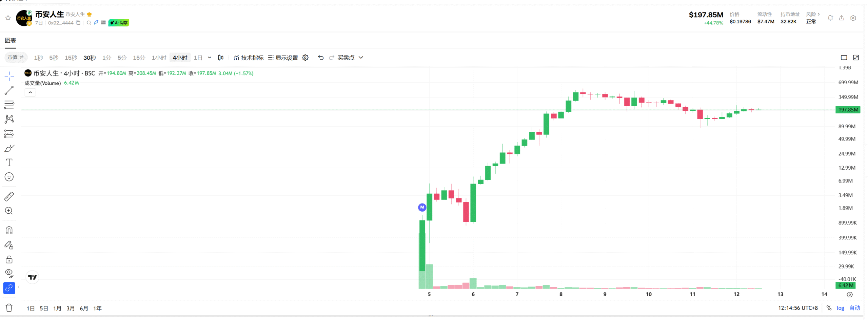
Task: Toggle log scale on price axis
Action: [x=840, y=308]
